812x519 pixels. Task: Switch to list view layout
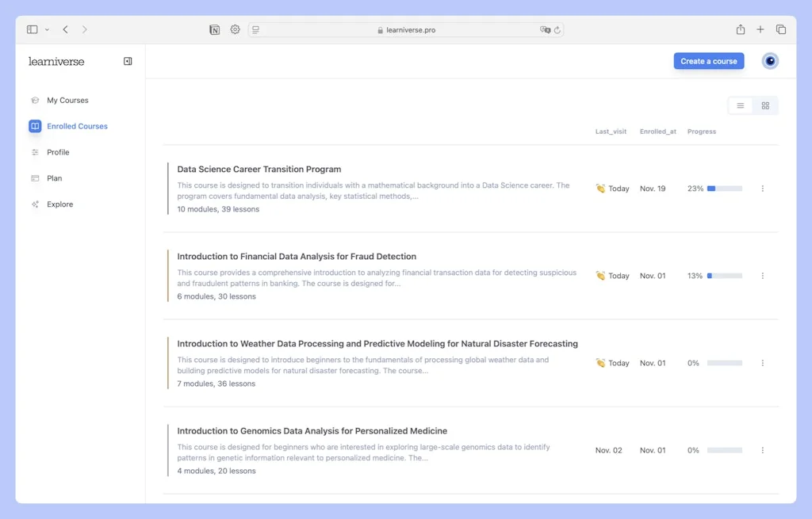[741, 105]
